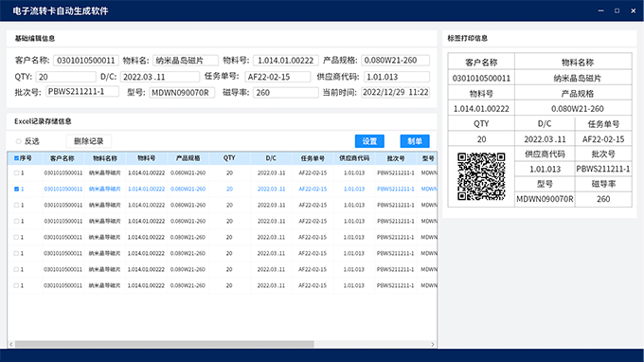This screenshot has width=644, height=362.
Task: Click the D/C date input field
Action: tap(160, 77)
